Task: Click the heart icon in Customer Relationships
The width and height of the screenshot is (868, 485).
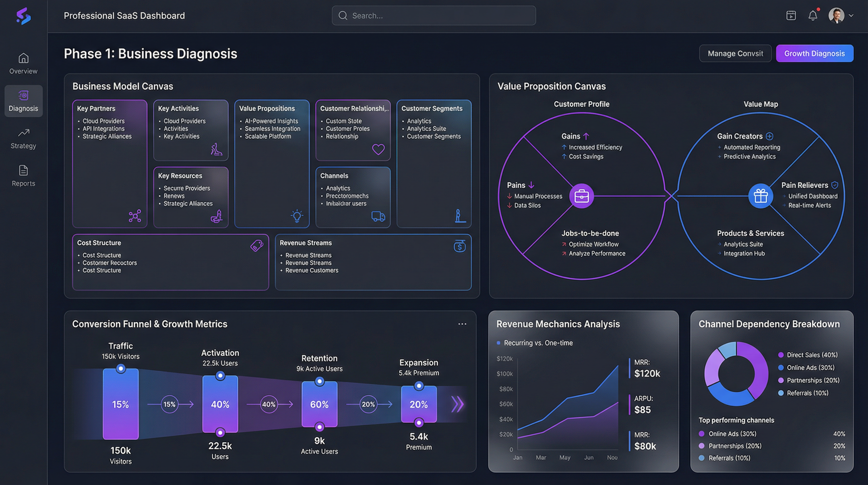Action: [378, 149]
